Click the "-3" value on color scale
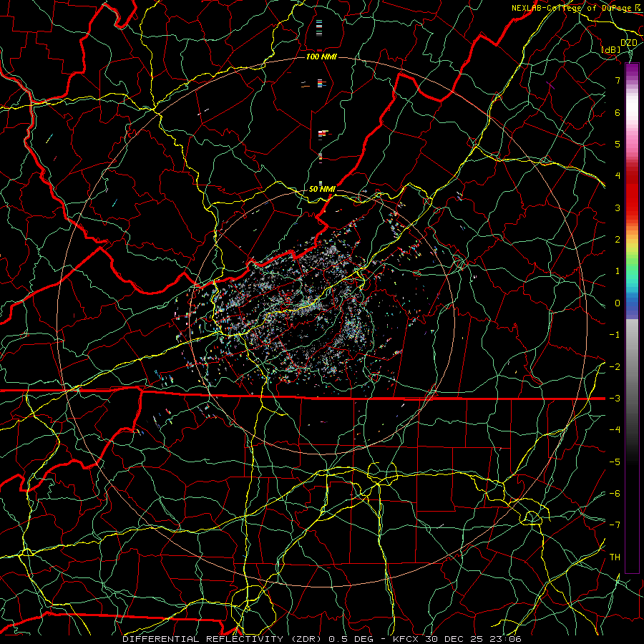The width and height of the screenshot is (644, 644). (615, 399)
